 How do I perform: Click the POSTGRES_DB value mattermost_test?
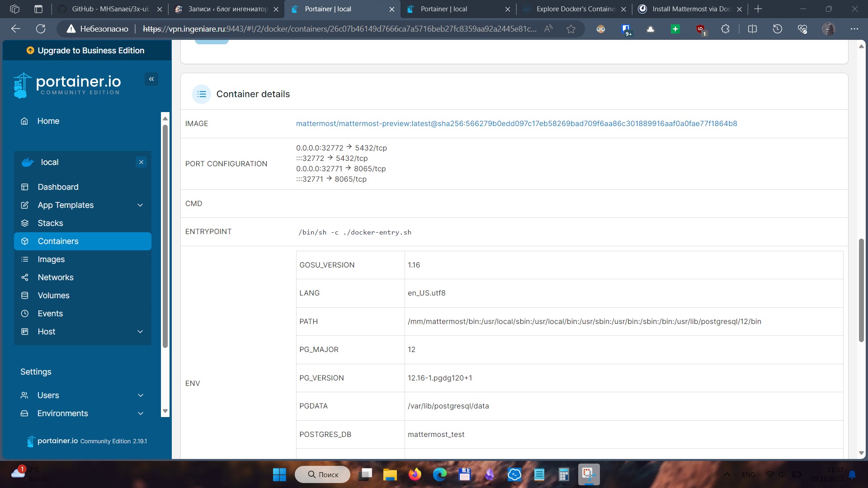[436, 434]
